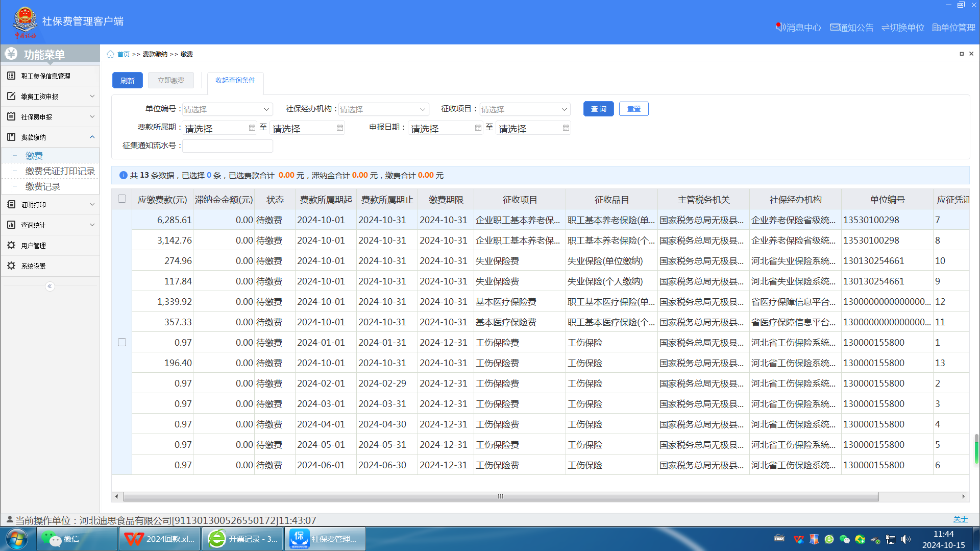Click the horizontal scrollbar thumb
This screenshot has width=980, height=551.
(501, 497)
